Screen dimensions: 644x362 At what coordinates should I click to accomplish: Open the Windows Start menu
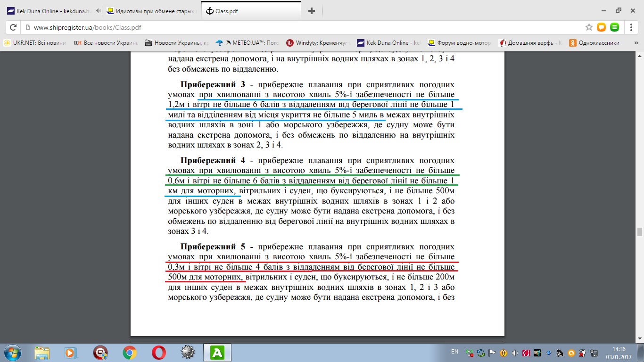point(12,353)
